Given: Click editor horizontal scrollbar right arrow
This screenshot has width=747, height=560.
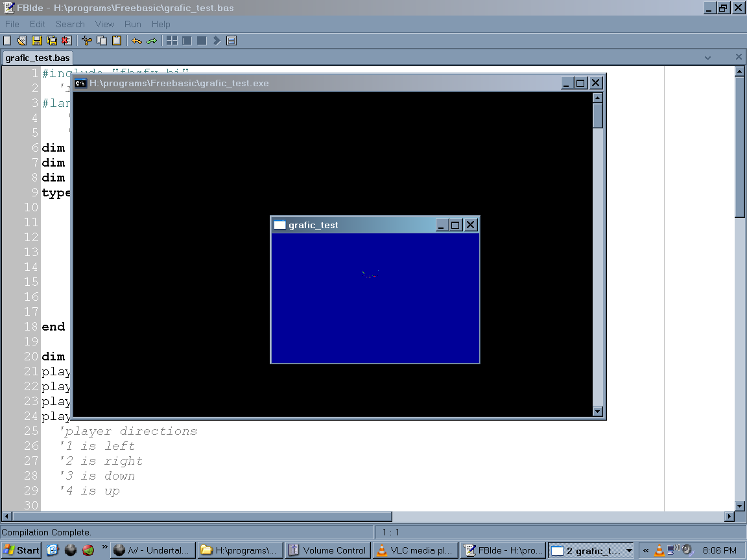Looking at the screenshot, I should click(x=729, y=516).
